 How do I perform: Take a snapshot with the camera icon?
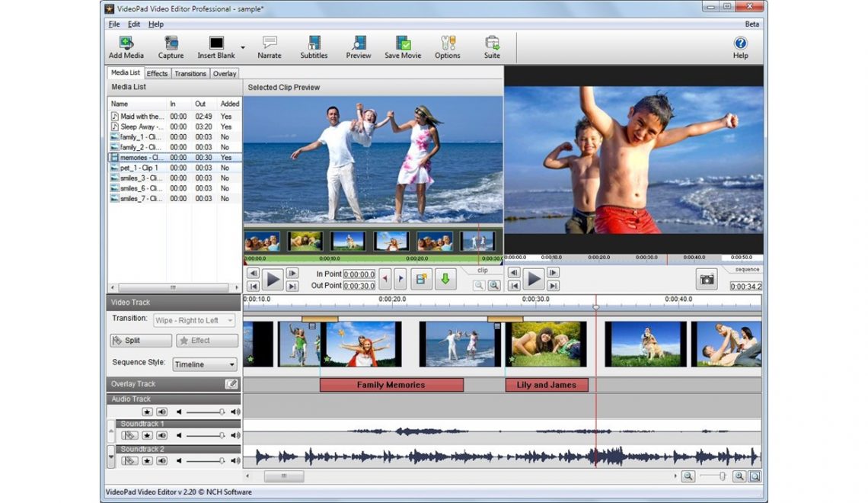click(707, 280)
